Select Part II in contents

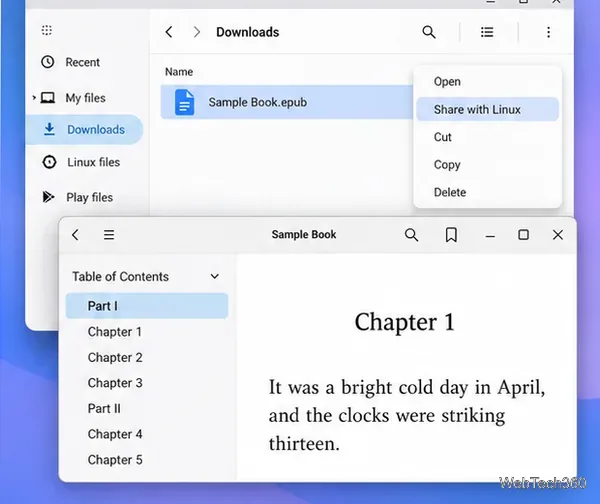pos(104,408)
